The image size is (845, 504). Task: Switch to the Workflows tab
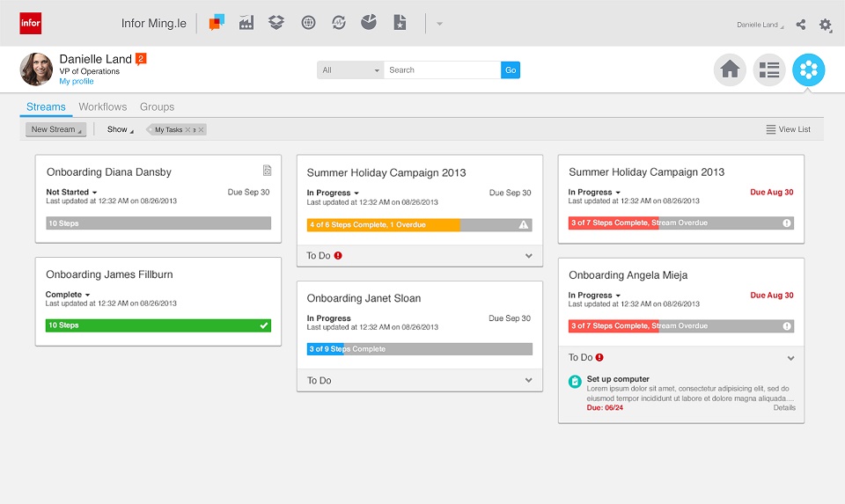coord(103,106)
